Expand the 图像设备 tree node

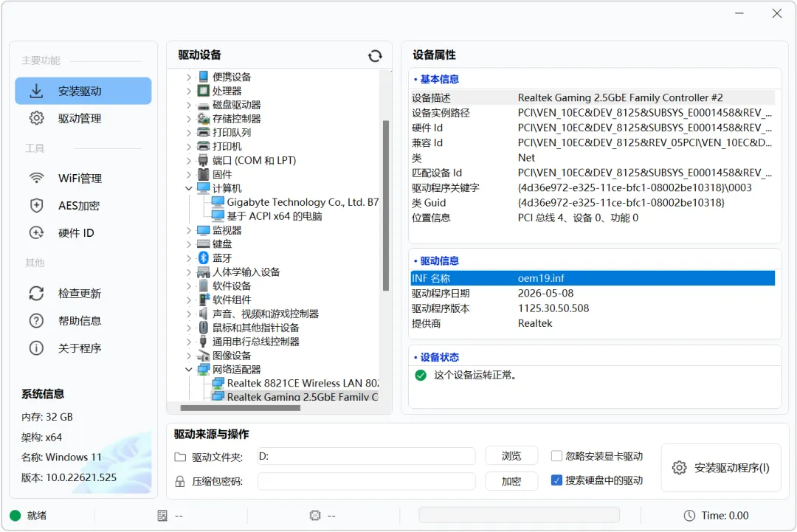tap(189, 356)
